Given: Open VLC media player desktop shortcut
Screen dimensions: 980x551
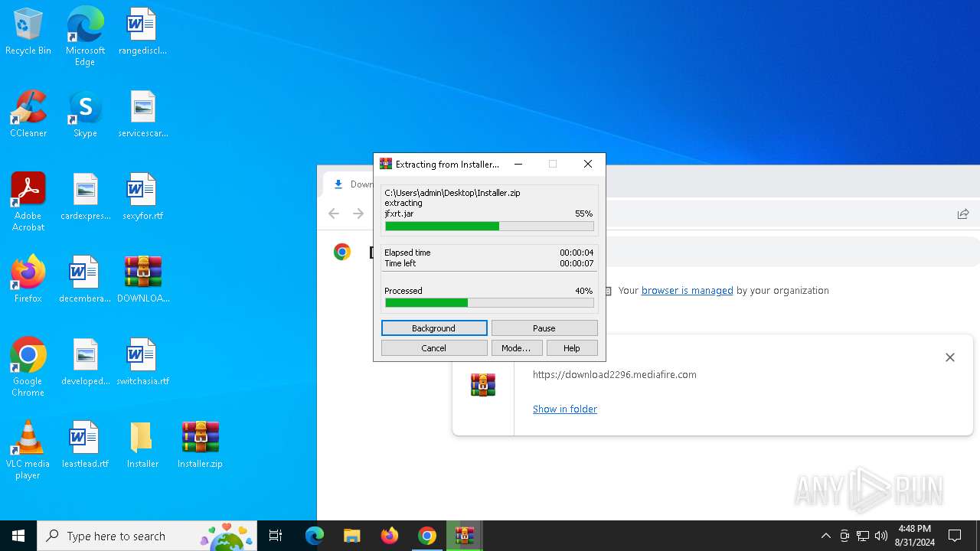Looking at the screenshot, I should coord(28,450).
